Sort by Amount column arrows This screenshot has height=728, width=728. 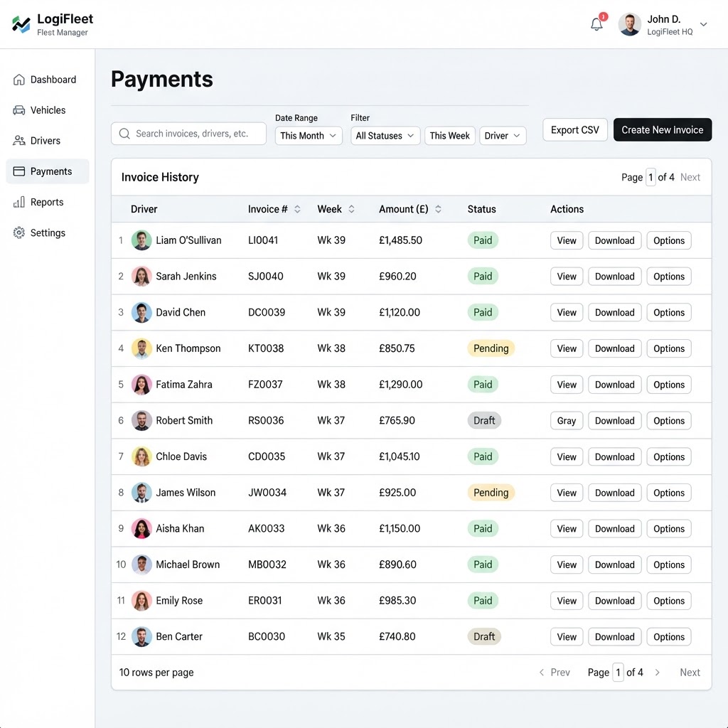coord(438,209)
